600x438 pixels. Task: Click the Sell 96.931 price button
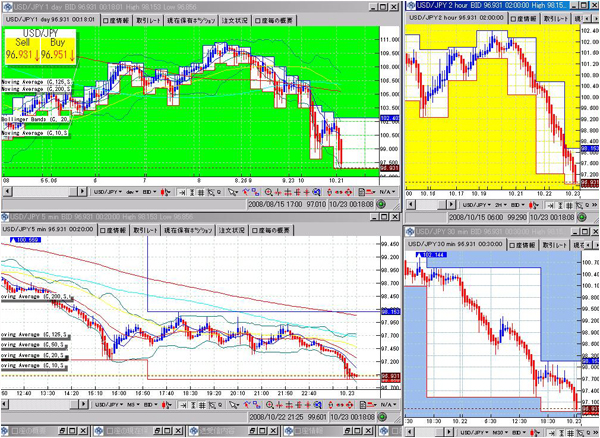point(22,49)
